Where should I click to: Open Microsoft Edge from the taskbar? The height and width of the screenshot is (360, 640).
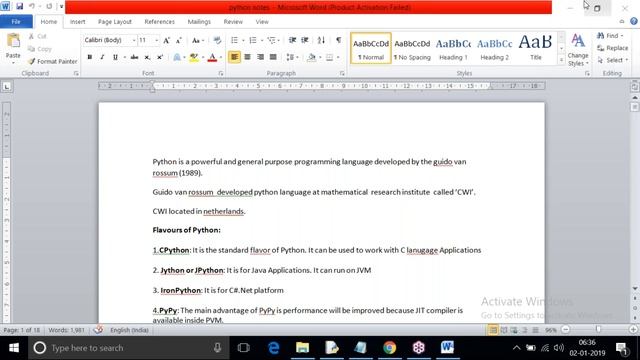coord(273,348)
